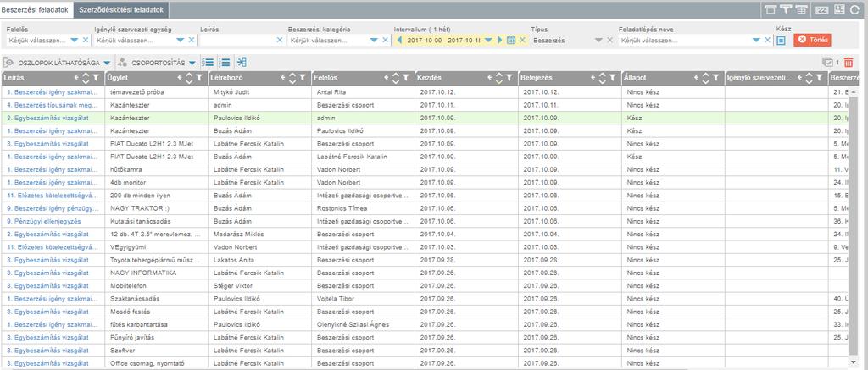
Task: Toggle the Kész checkbox filter
Action: tap(781, 41)
